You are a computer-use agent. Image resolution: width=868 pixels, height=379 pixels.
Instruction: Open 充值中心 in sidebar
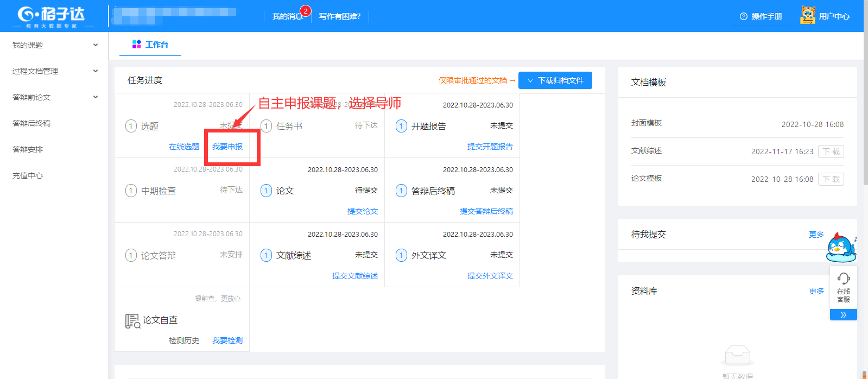pos(28,175)
